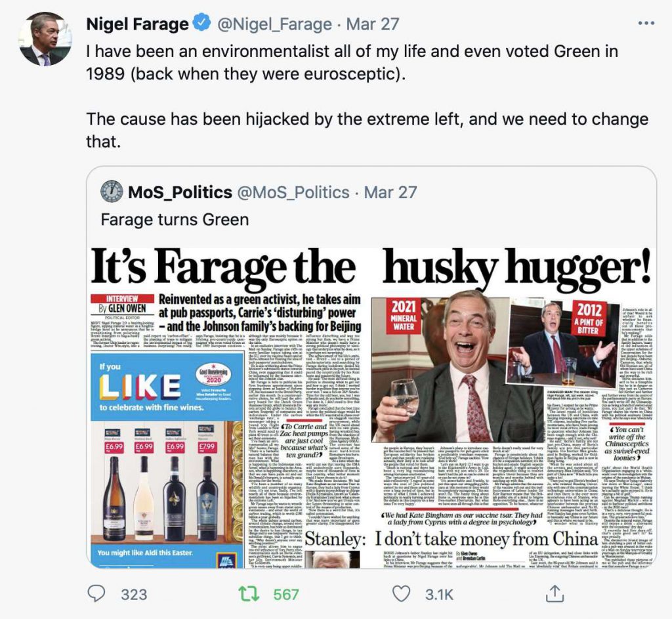
Task: Open the reply comment icon
Action: point(96,593)
